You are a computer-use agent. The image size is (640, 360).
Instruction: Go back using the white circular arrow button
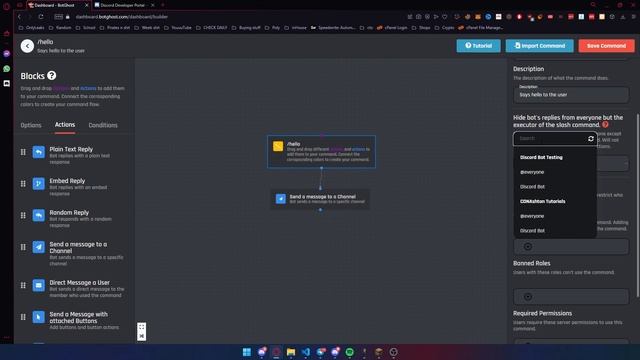pyautogui.click(x=27, y=46)
